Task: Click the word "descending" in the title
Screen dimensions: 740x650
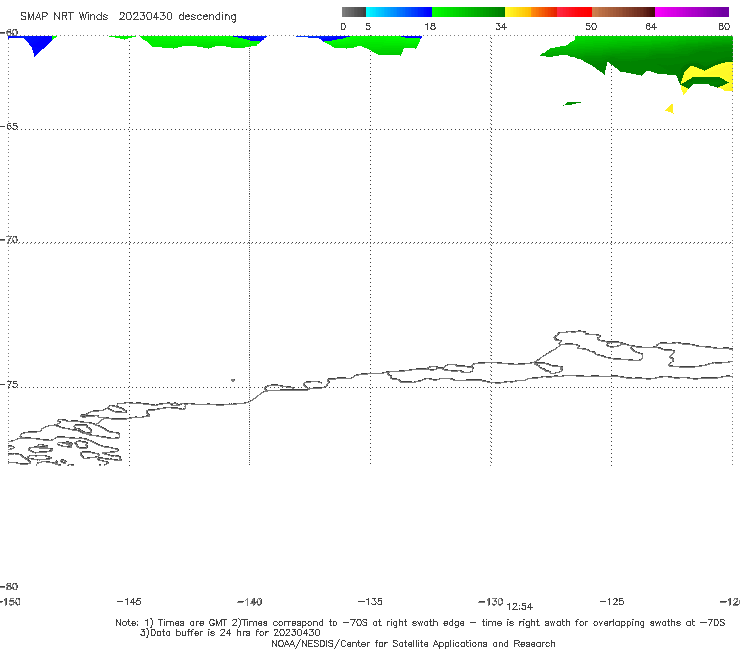Action: 207,17
